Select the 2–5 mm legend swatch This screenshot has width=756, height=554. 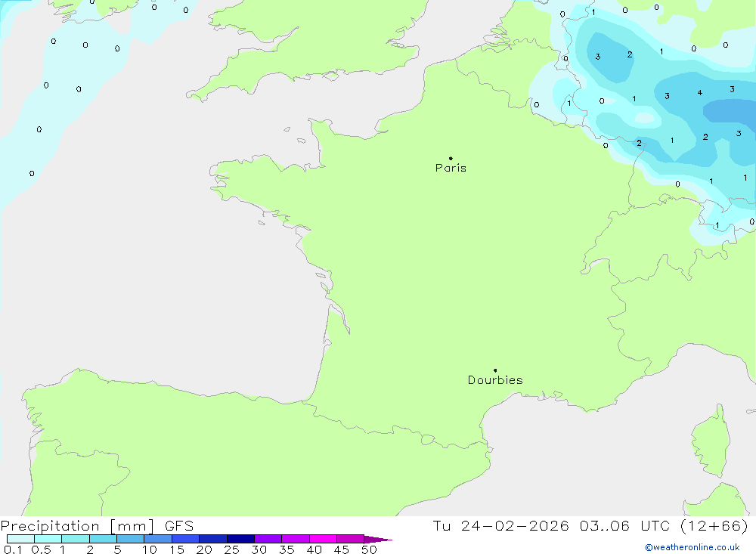[103, 539]
